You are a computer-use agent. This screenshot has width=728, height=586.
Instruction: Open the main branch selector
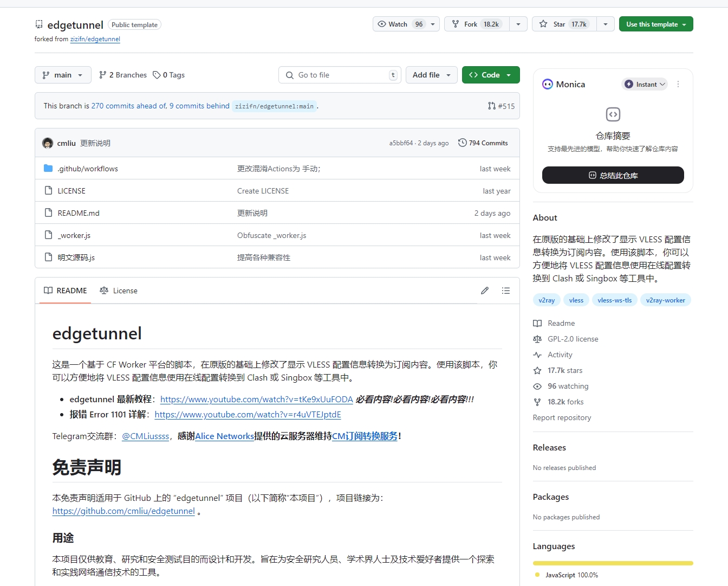click(63, 75)
